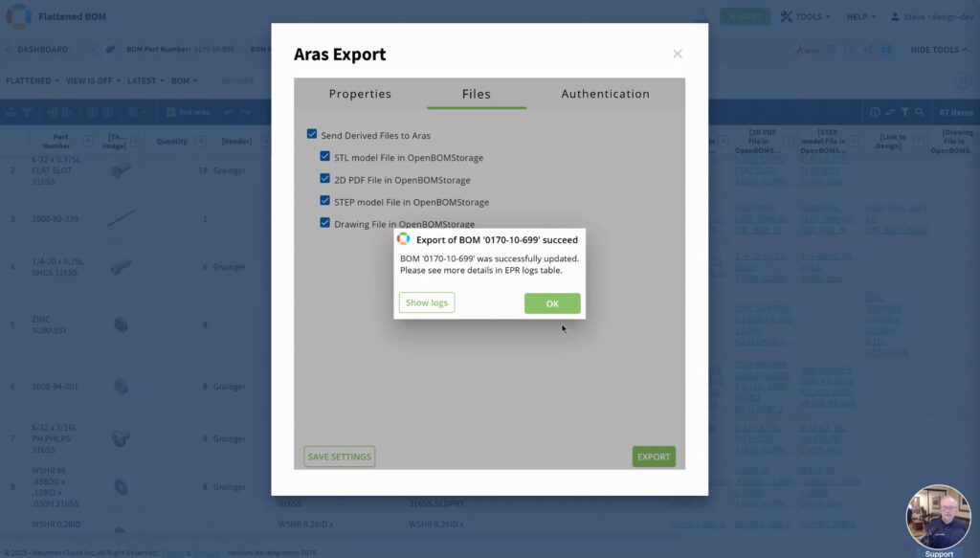The image size is (980, 558).
Task: Expand the BOM type dropdown
Action: click(x=185, y=80)
